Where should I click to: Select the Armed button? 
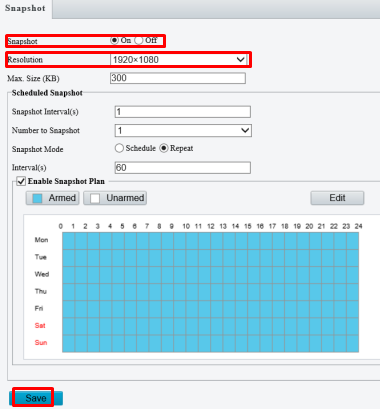53,198
